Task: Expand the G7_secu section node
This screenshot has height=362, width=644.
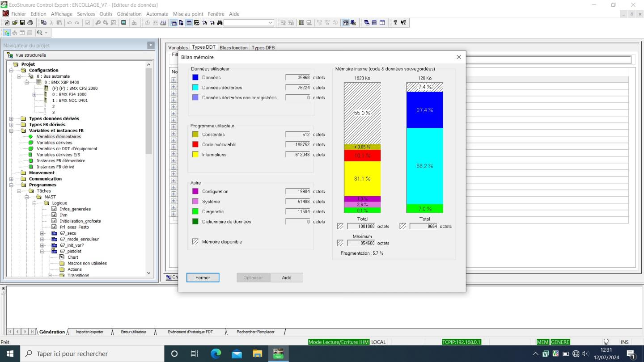Action: click(x=42, y=233)
